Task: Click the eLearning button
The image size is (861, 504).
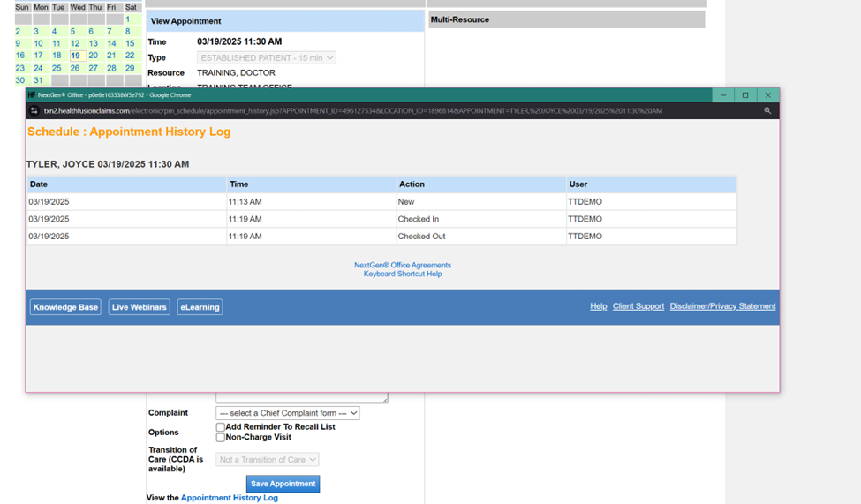Action: tap(200, 307)
